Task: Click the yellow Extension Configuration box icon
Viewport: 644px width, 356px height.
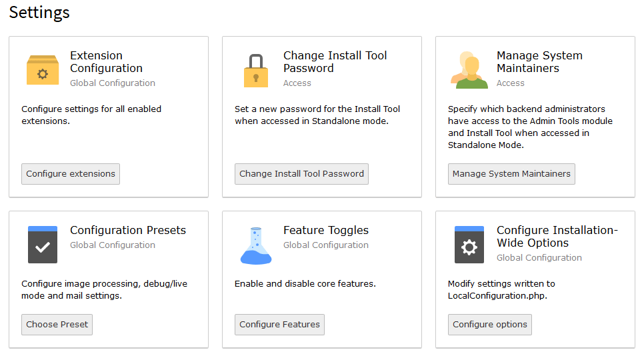Action: pos(43,70)
